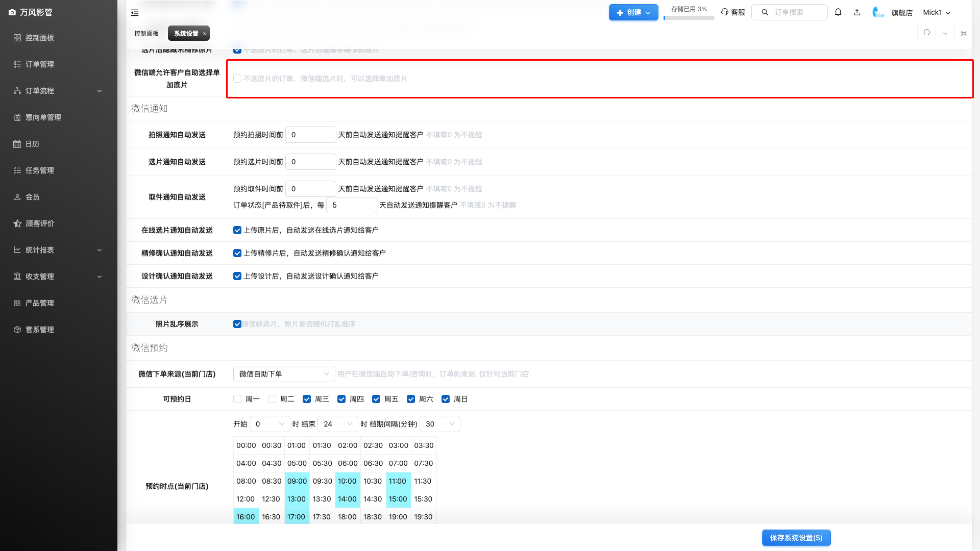Click the 预约取件时间前 days input
Image resolution: width=980 pixels, height=551 pixels.
(311, 189)
